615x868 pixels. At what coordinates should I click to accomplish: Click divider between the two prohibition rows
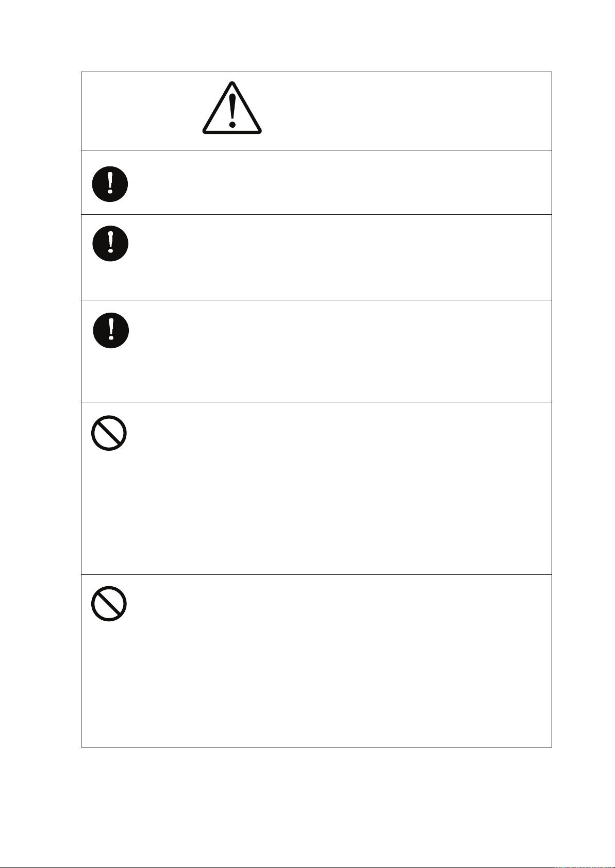(x=317, y=574)
